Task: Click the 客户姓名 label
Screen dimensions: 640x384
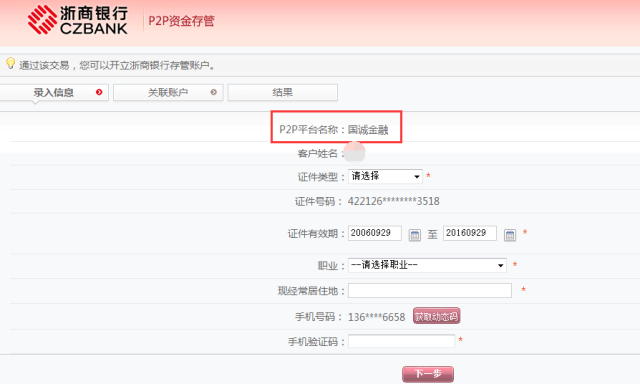Action: tap(318, 154)
